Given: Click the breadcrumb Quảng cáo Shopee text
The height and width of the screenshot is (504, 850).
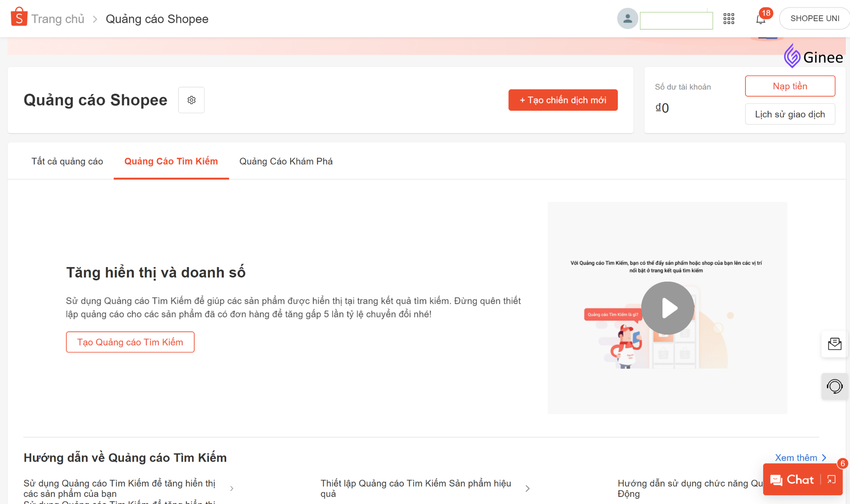Looking at the screenshot, I should [x=157, y=19].
